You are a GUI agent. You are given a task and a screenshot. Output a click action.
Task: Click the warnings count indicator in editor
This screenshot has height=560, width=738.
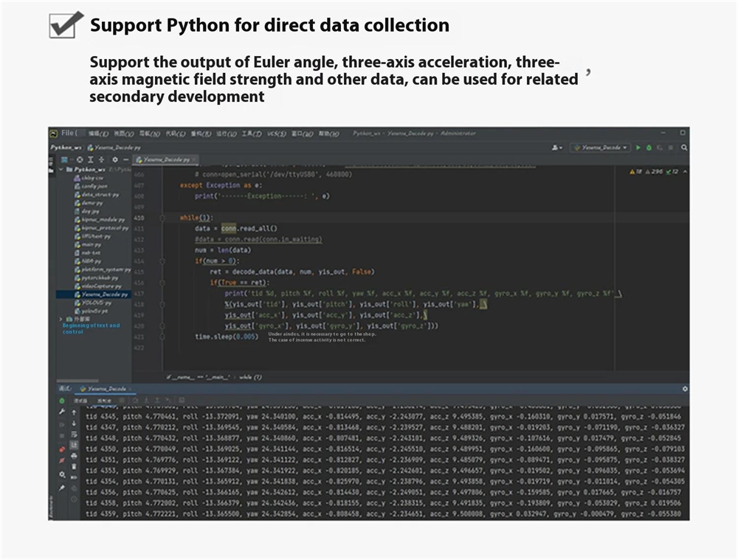tap(635, 171)
